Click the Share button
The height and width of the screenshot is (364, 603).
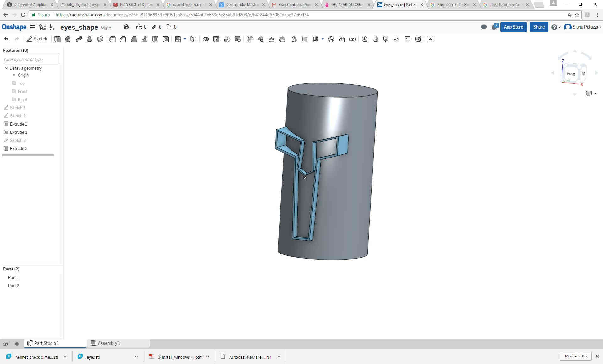pos(539,27)
